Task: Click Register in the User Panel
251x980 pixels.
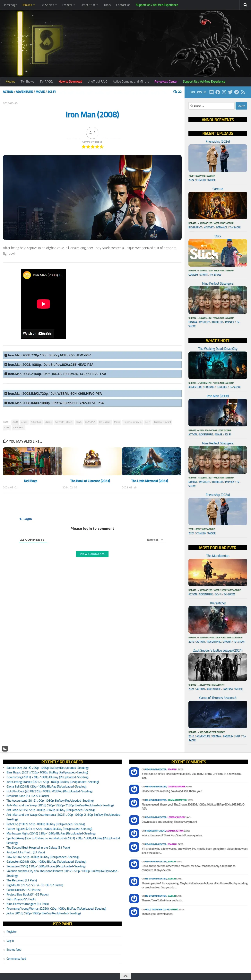Action: [11, 931]
